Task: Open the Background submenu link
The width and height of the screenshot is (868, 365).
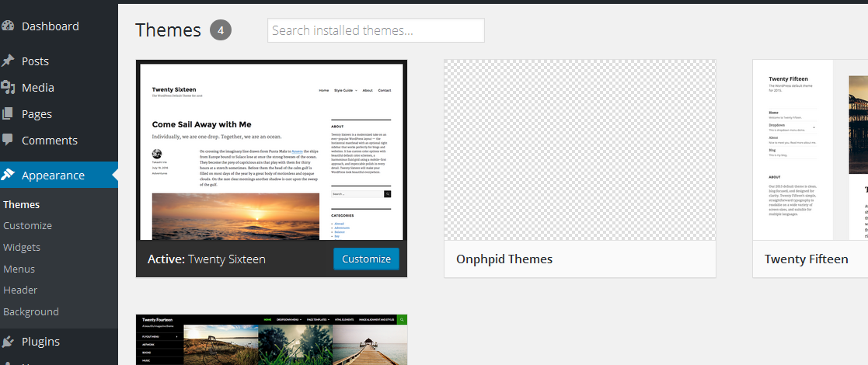Action: (31, 311)
